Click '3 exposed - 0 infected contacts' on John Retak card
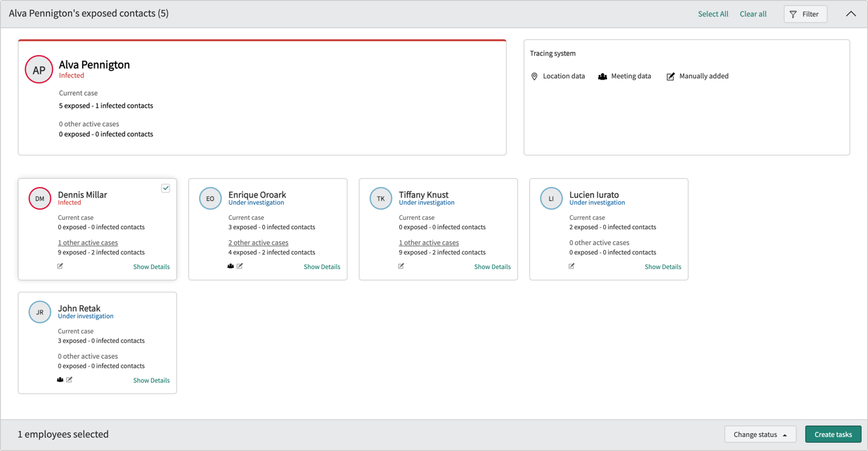The width and height of the screenshot is (868, 451). tap(101, 340)
